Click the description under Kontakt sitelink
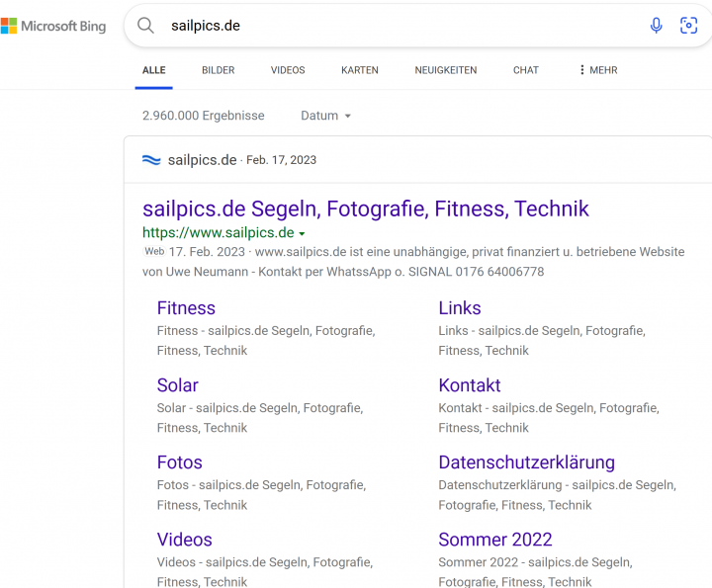 point(549,418)
